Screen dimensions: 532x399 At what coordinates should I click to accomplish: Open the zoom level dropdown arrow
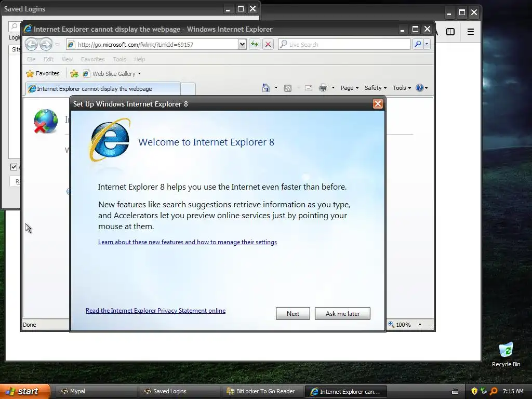(420, 325)
